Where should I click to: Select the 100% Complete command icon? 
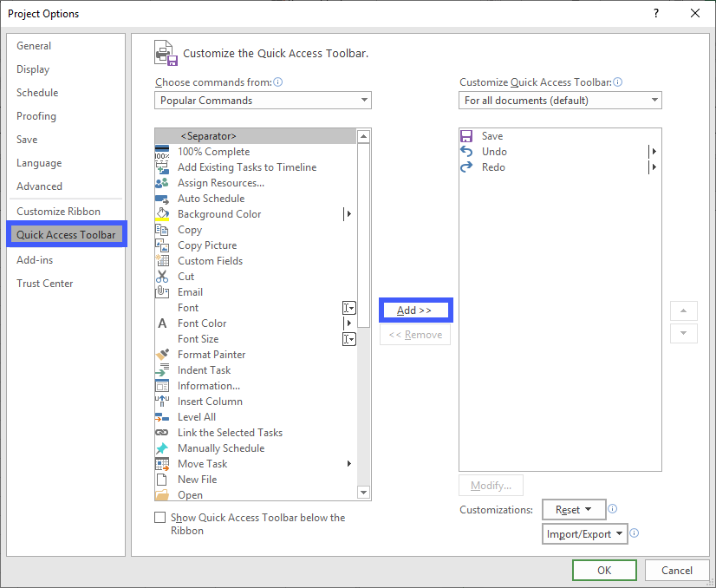click(161, 152)
